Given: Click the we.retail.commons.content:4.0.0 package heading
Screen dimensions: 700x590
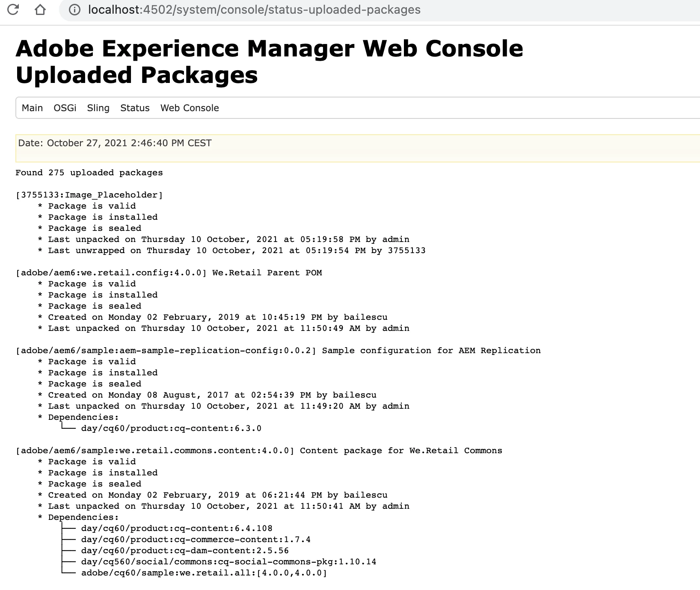Looking at the screenshot, I should coord(259,451).
